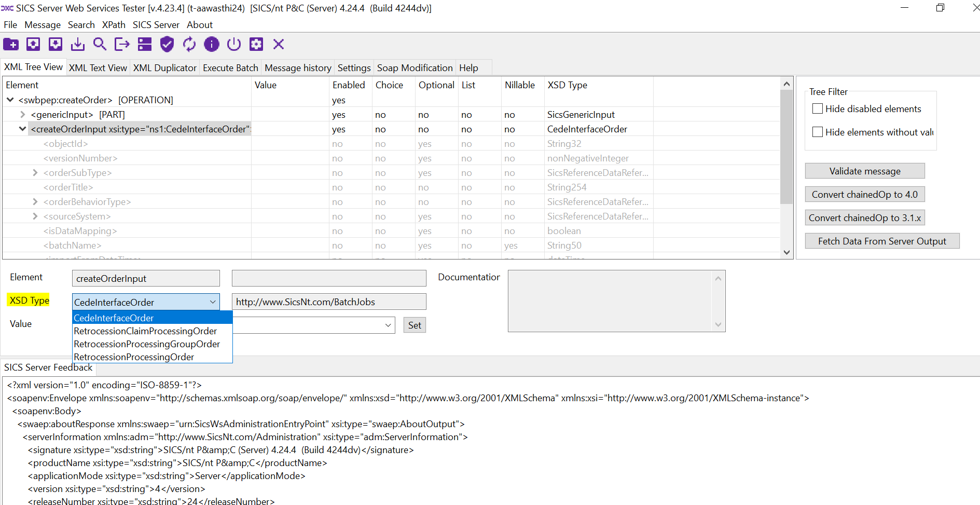Click the circular arrows refresh icon
Viewport: 980px width, 505px height.
(x=189, y=45)
